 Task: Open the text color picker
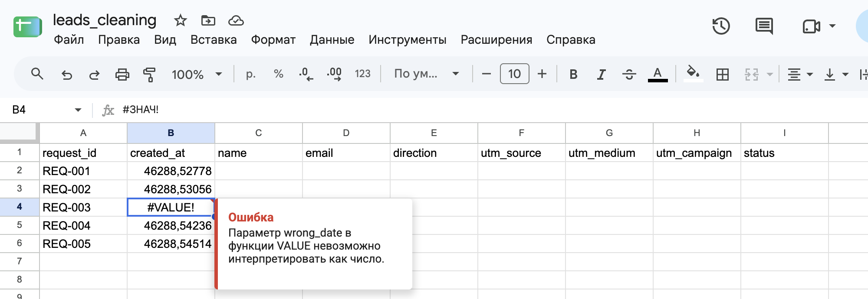[658, 75]
